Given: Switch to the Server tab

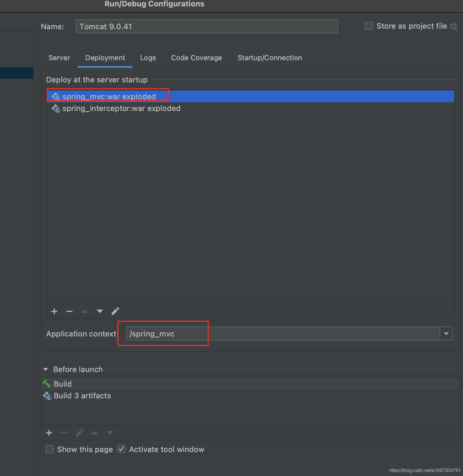Looking at the screenshot, I should [59, 58].
